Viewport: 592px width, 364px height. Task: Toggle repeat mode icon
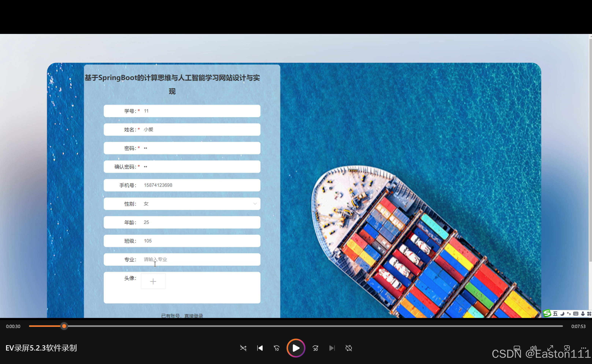pos(349,348)
